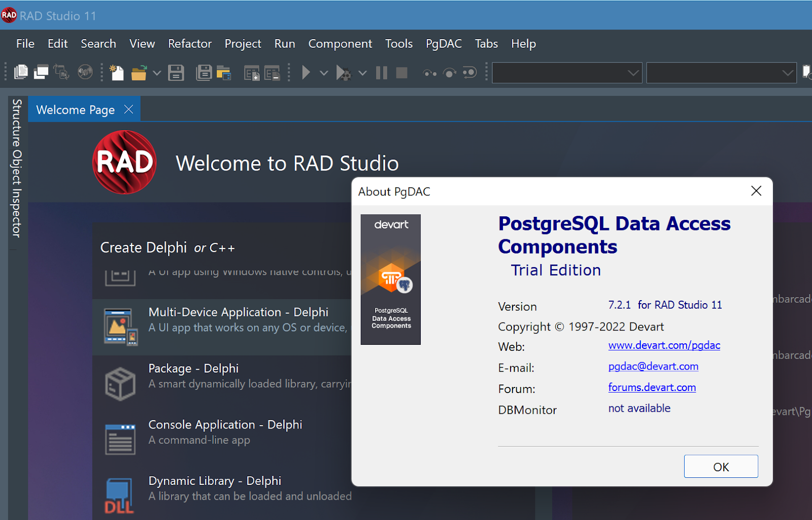The height and width of the screenshot is (520, 812).
Task: Click the pgdac@devart.com email link
Action: (653, 367)
